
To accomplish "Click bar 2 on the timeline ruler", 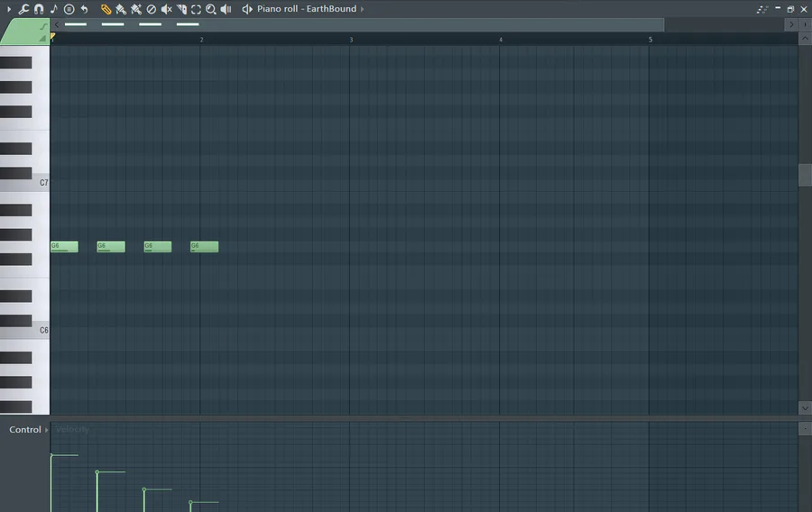I will (x=201, y=40).
